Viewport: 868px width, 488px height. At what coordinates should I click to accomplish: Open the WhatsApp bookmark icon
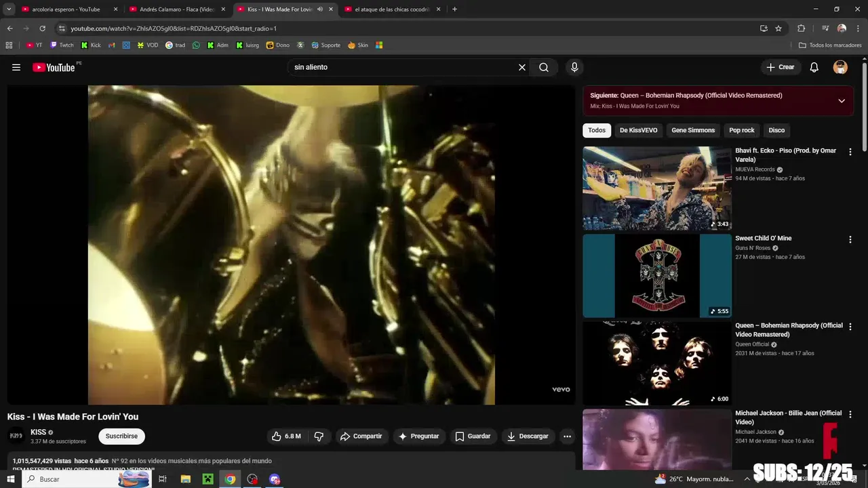pyautogui.click(x=197, y=45)
